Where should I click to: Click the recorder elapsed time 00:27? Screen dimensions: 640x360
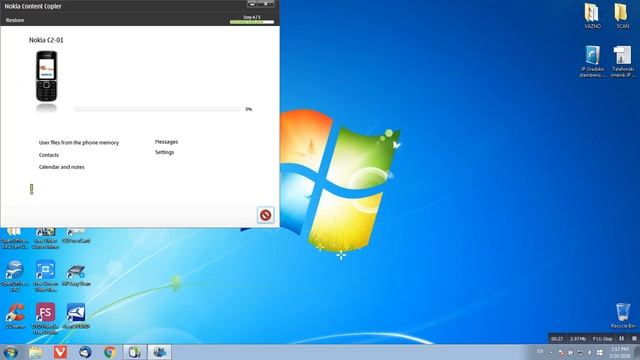pyautogui.click(x=557, y=339)
